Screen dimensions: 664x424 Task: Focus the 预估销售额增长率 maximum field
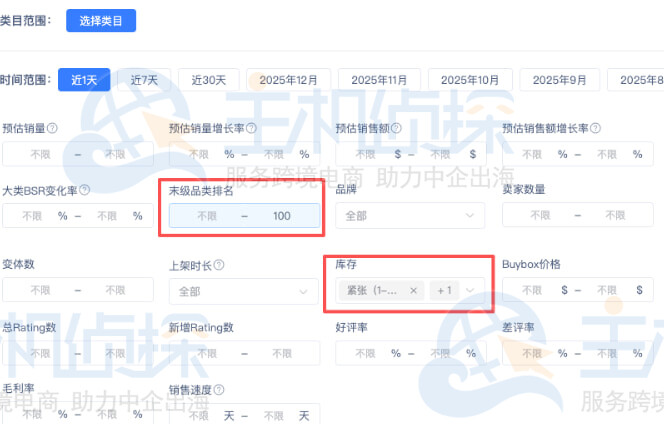607,154
